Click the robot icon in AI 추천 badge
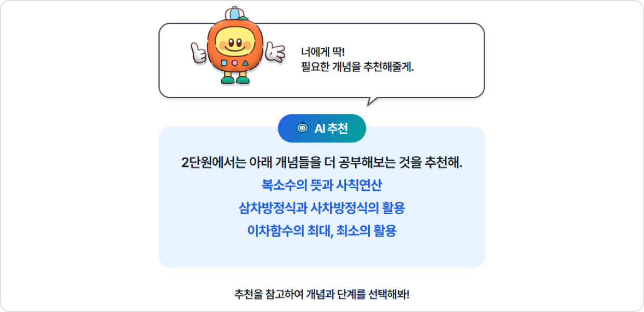 click(302, 128)
